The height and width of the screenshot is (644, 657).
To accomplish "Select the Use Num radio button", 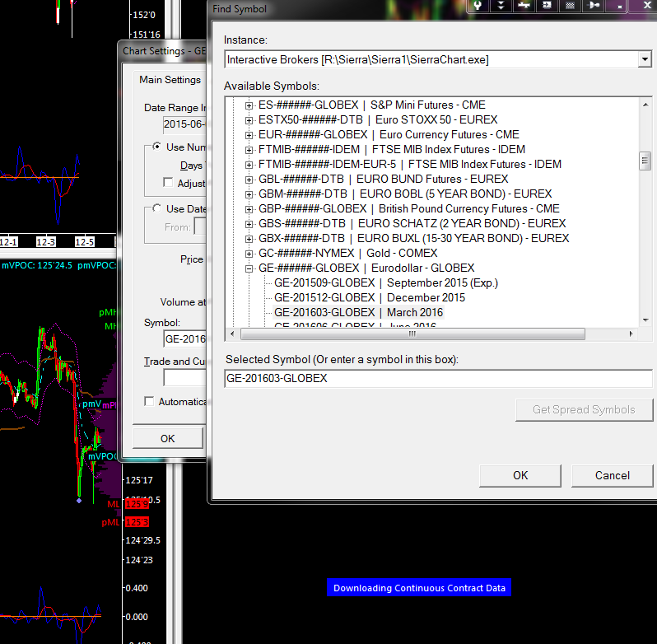I will pyautogui.click(x=156, y=147).
